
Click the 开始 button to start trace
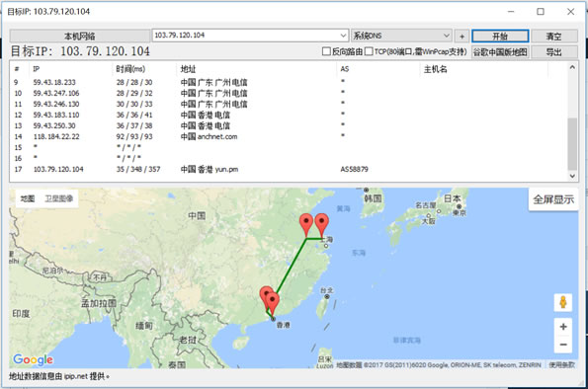pyautogui.click(x=500, y=37)
